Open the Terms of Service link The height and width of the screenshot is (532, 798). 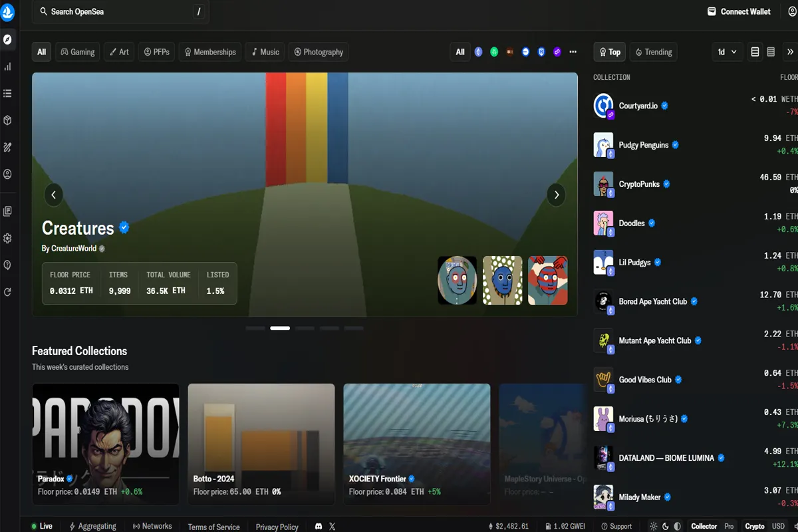pyautogui.click(x=213, y=527)
